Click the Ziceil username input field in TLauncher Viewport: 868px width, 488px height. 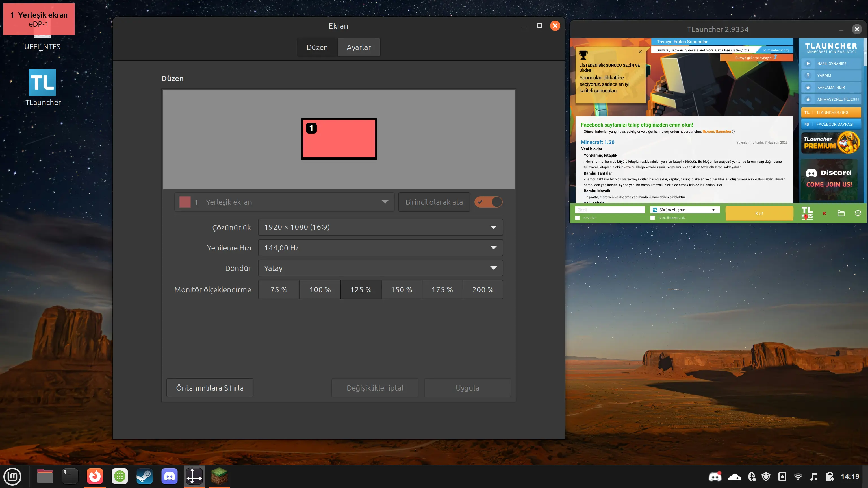click(610, 210)
